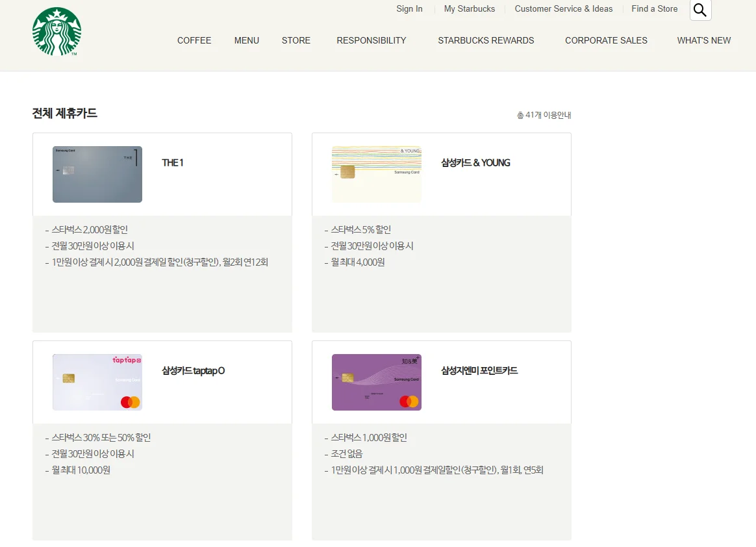Open the MENU navigation item
The image size is (756, 547).
(247, 40)
